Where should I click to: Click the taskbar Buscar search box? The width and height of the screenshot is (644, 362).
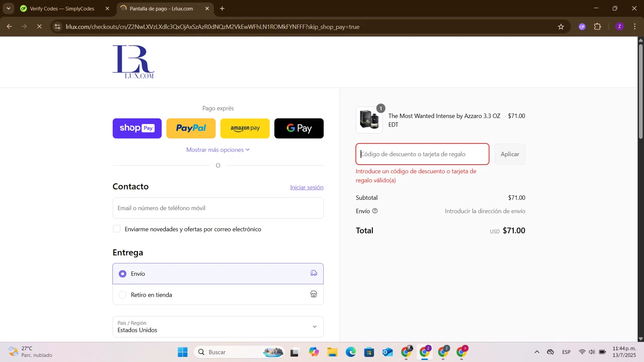pyautogui.click(x=240, y=352)
